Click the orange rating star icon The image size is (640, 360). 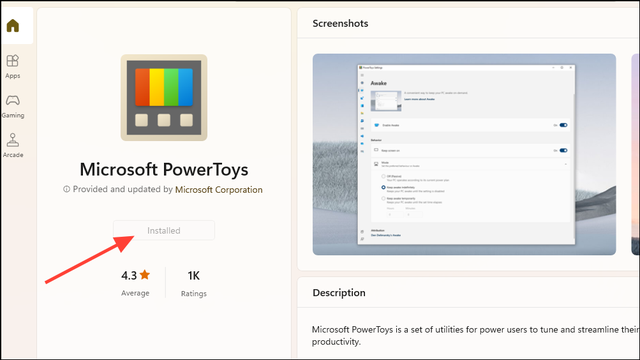pos(145,275)
